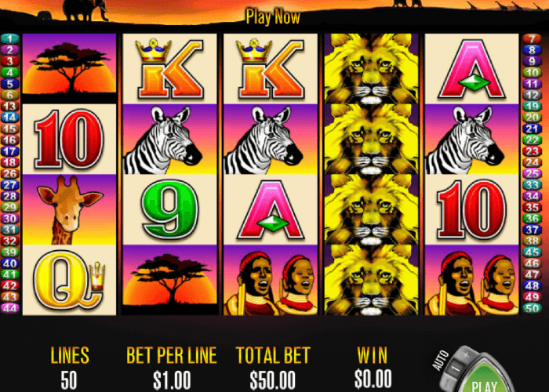Select payline marker number 26

(x=9, y=173)
